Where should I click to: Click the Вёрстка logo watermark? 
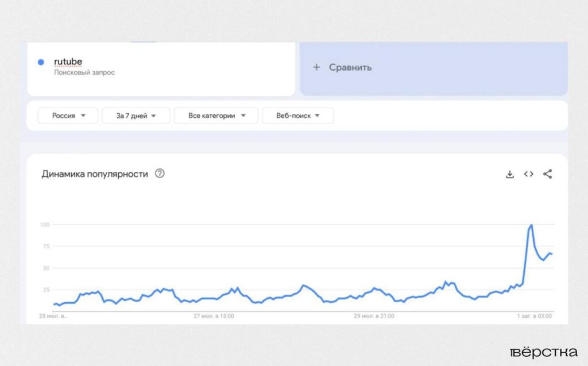point(543,352)
